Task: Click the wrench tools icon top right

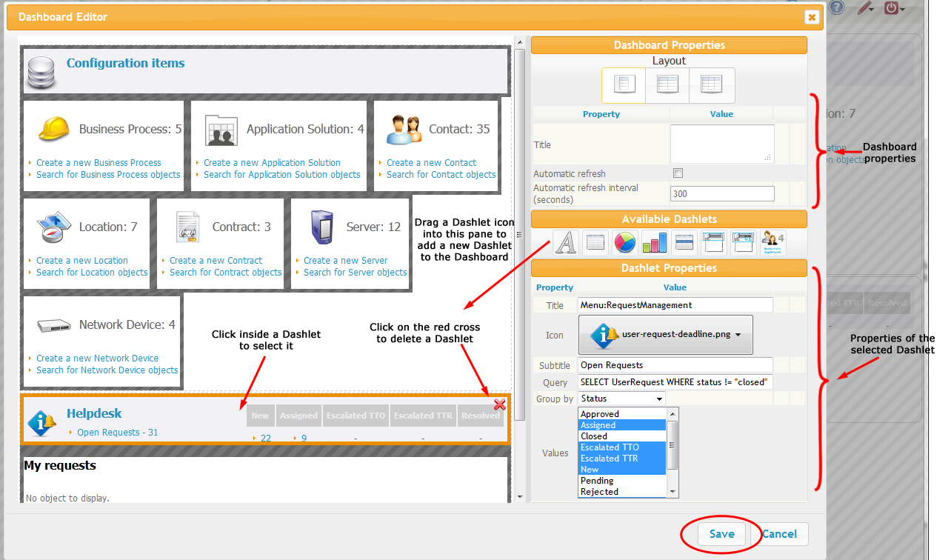Action: 864,9
